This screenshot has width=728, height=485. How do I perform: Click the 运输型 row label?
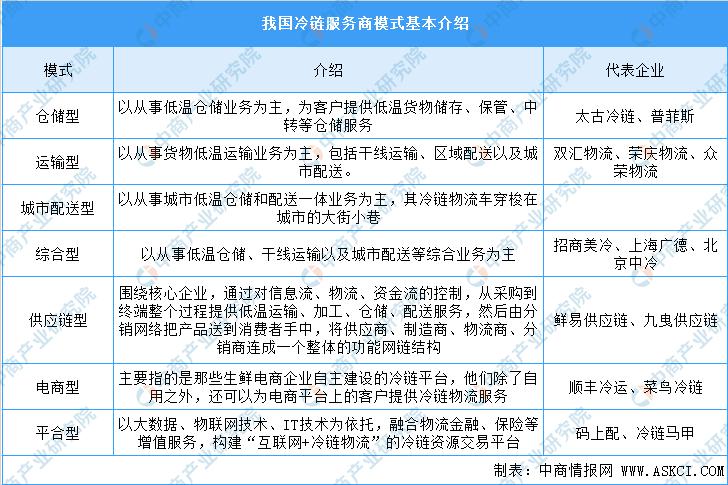58,162
